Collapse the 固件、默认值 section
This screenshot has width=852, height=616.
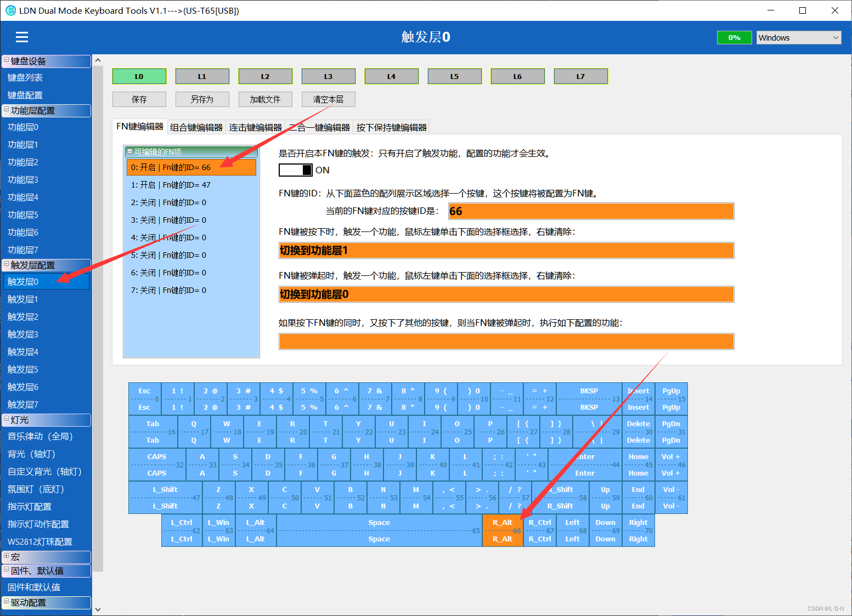(x=6, y=569)
